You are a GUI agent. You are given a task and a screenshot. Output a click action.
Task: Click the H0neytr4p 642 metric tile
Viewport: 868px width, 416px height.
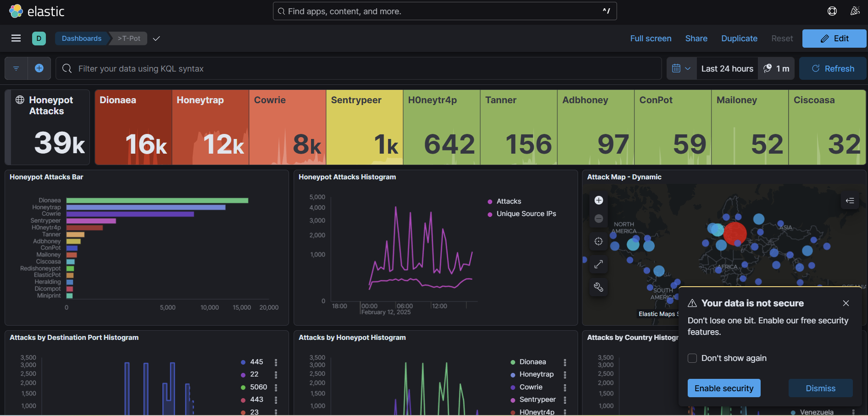pyautogui.click(x=442, y=127)
